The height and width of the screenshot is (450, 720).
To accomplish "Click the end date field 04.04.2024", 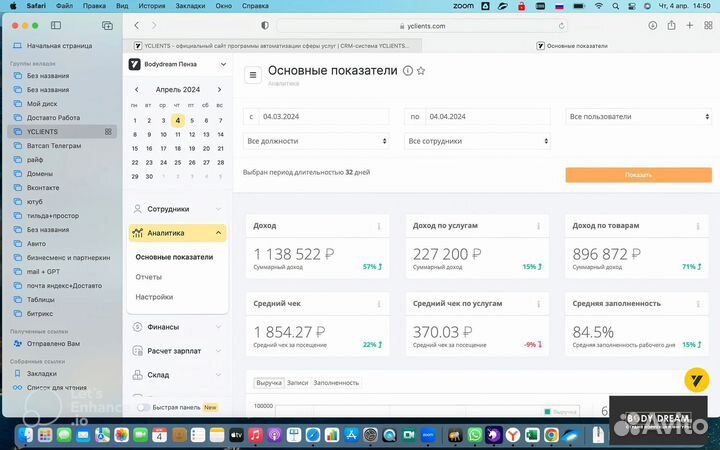I will (488, 117).
